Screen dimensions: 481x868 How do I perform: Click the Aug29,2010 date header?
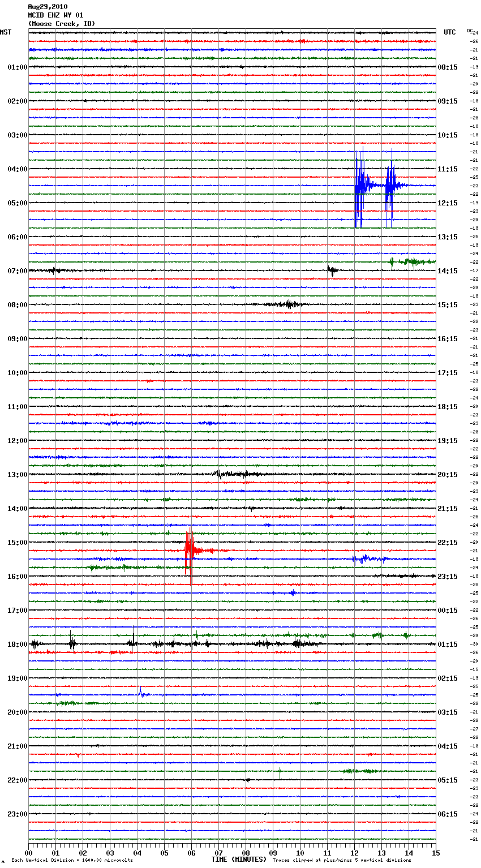point(48,7)
